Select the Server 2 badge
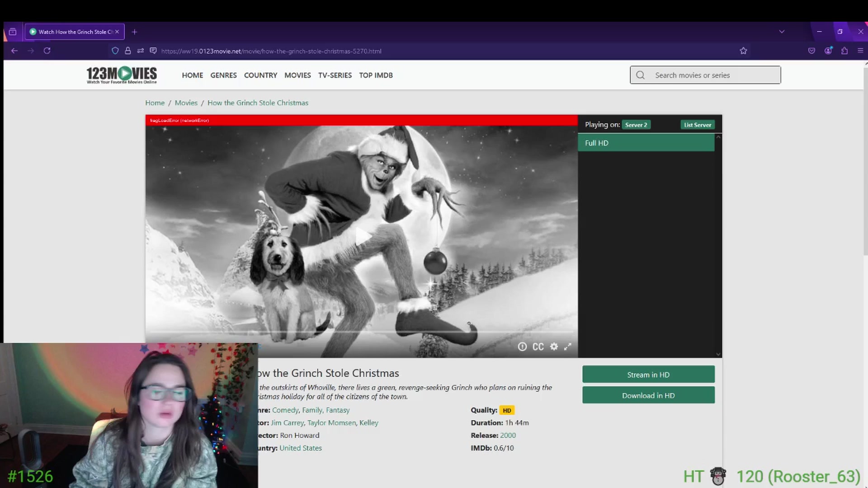The width and height of the screenshot is (868, 488). (x=636, y=125)
